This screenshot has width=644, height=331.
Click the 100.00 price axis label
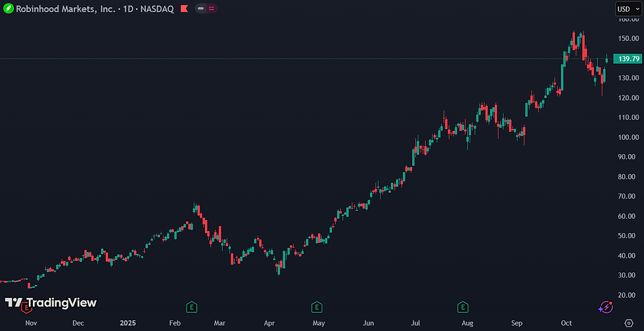629,137
